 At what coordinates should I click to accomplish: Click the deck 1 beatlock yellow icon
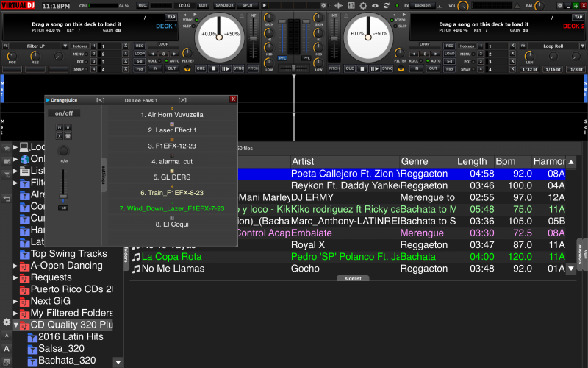coord(187,68)
